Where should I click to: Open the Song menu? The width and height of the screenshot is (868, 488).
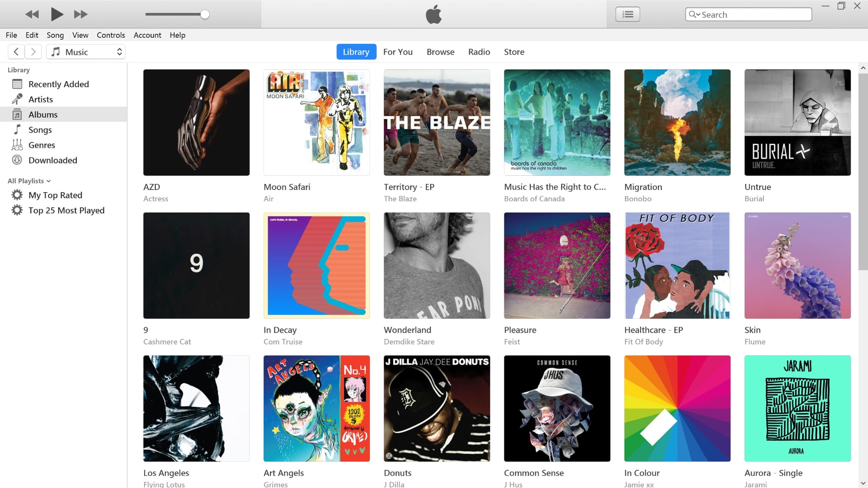(55, 35)
